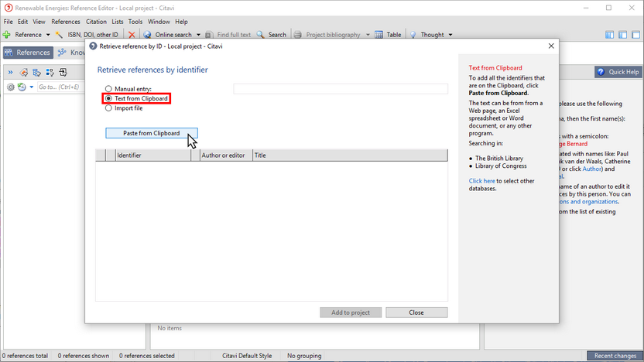The height and width of the screenshot is (362, 644).
Task: Click the green plus Reference icon
Action: point(6,35)
